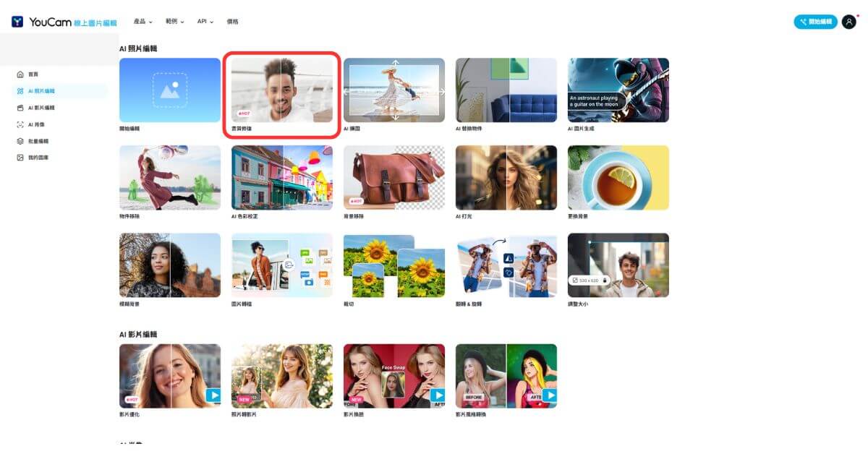Open the API dropdown menu
Screen dimensions: 868x454
[205, 22]
